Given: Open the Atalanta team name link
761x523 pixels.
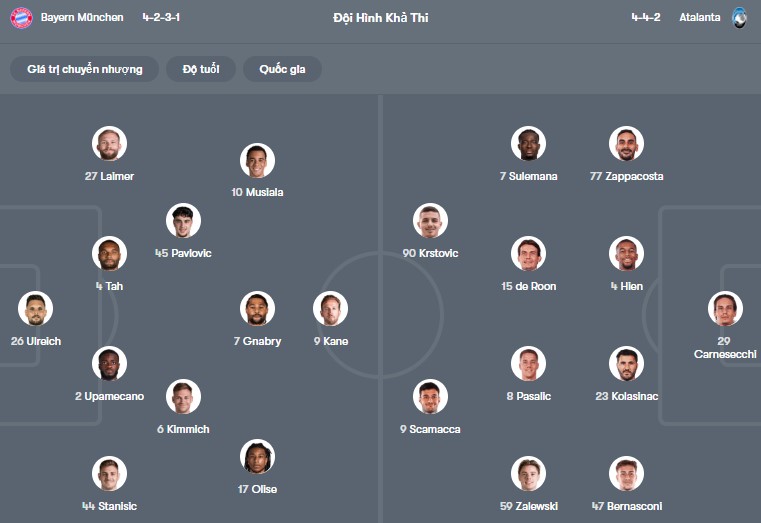Looking at the screenshot, I should pos(699,17).
